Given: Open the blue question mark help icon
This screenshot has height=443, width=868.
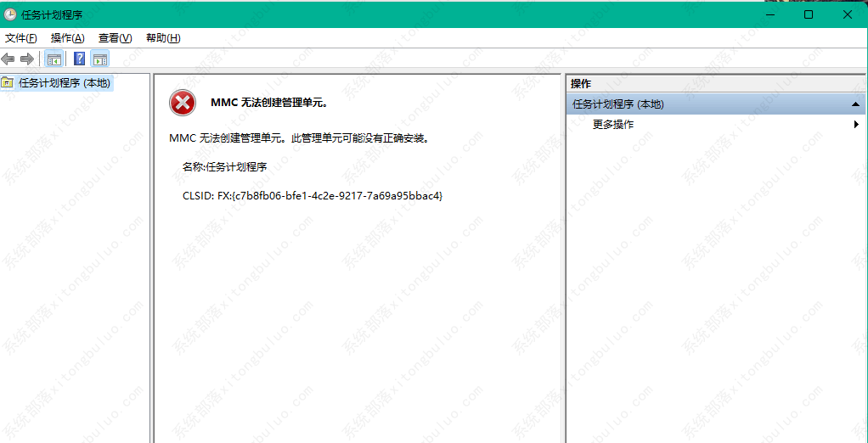Looking at the screenshot, I should point(80,59).
